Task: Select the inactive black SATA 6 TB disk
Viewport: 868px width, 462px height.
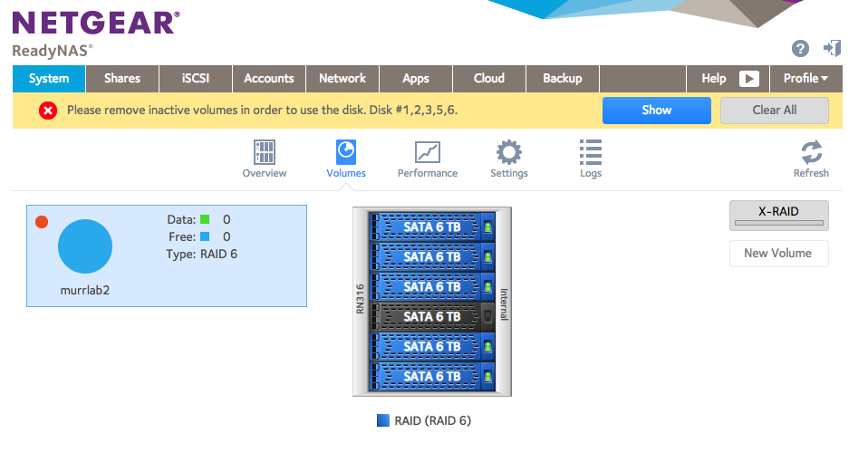Action: (432, 316)
